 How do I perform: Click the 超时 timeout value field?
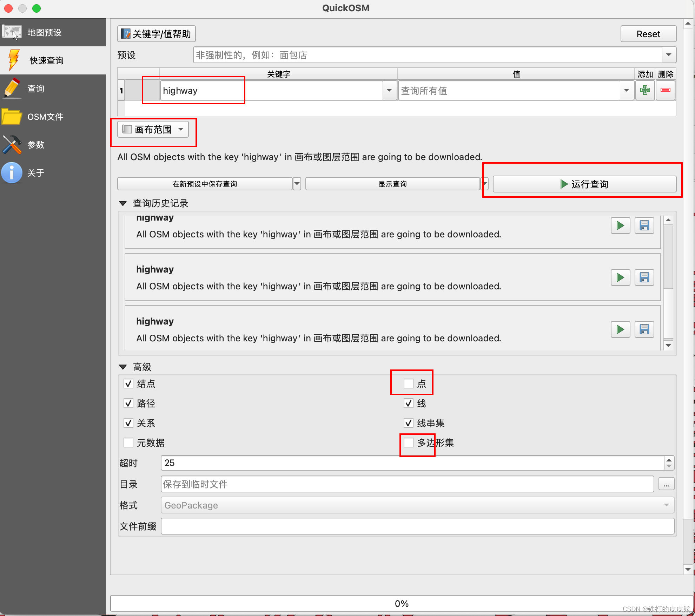(x=412, y=463)
